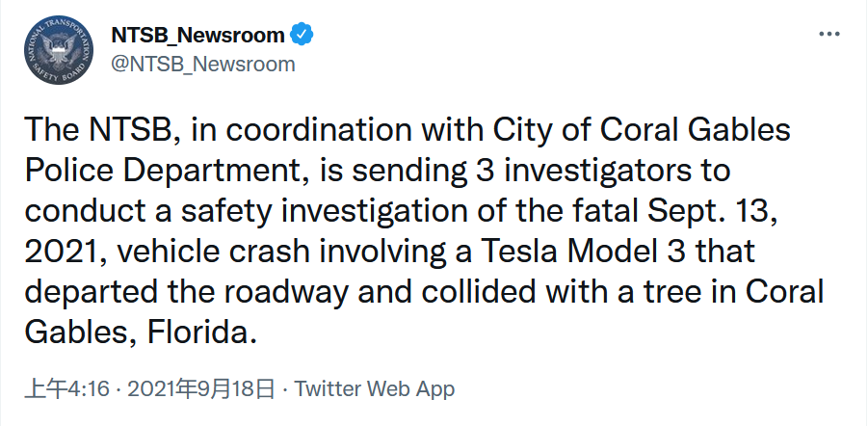This screenshot has height=426, width=868.
Task: Click the NTSB seal profile avatar
Action: [62, 50]
